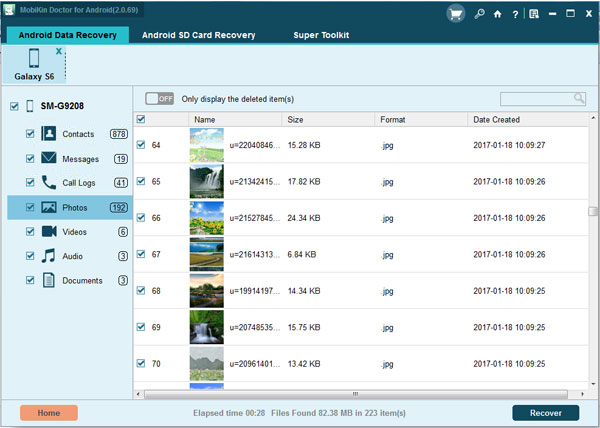Open the shopping cart purchase icon
The height and width of the screenshot is (428, 600).
click(455, 15)
